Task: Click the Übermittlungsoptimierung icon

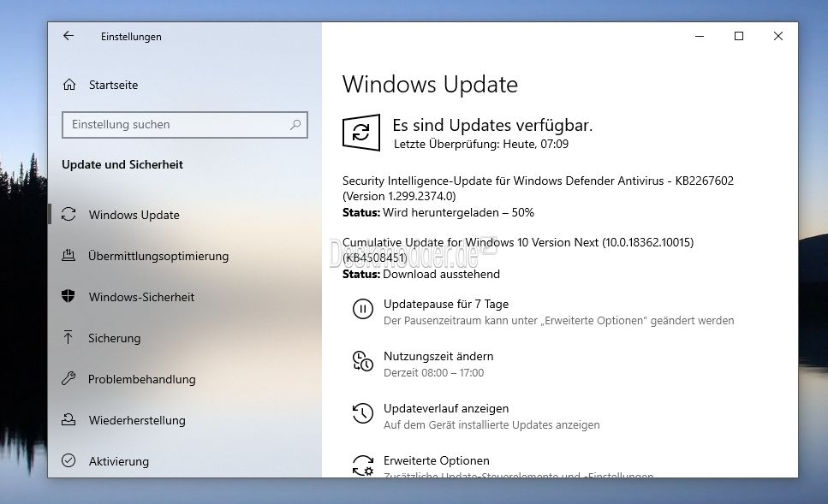Action: click(x=69, y=256)
